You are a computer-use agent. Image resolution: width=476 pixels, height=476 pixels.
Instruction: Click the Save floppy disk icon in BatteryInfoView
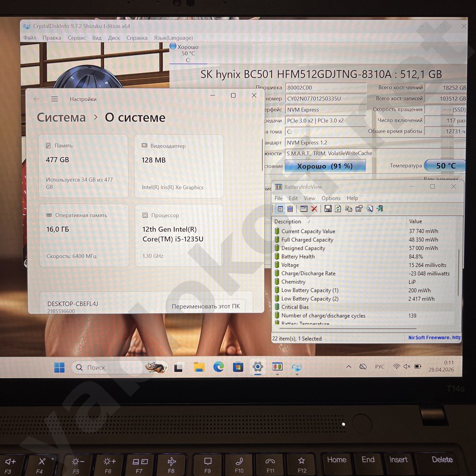[x=328, y=209]
